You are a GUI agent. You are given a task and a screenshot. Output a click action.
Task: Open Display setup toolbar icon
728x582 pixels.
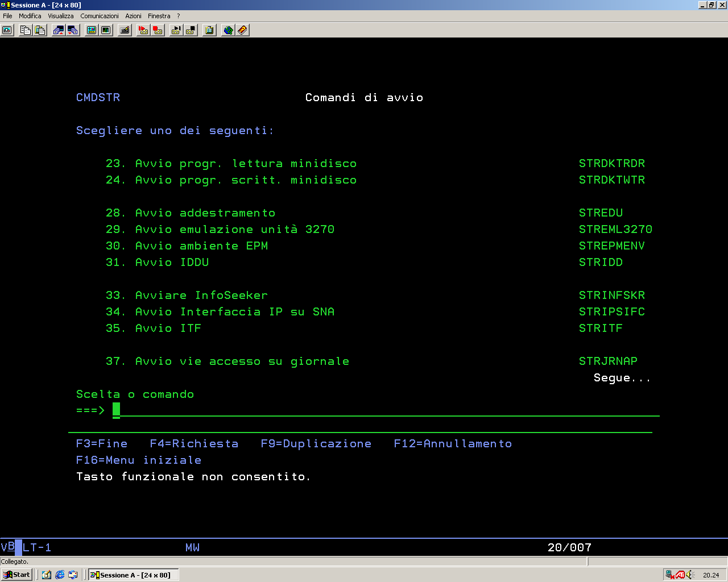(91, 30)
